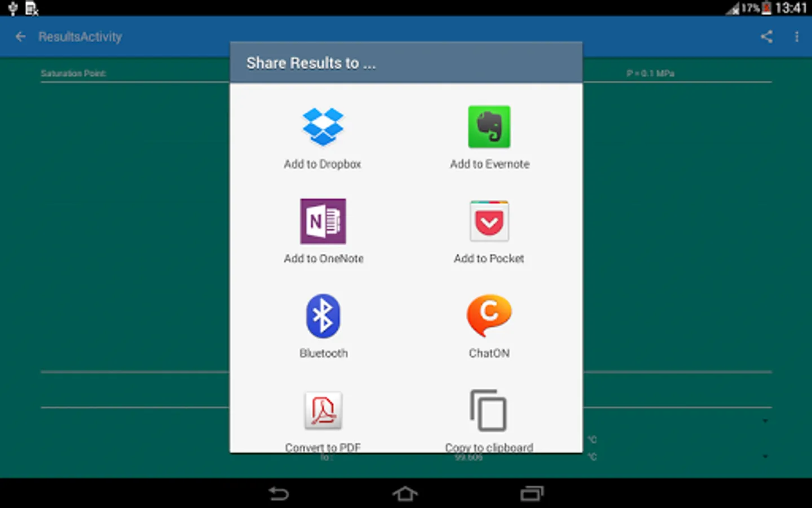Open the lower dropdown arrow on the right
The height and width of the screenshot is (508, 812).
(765, 456)
